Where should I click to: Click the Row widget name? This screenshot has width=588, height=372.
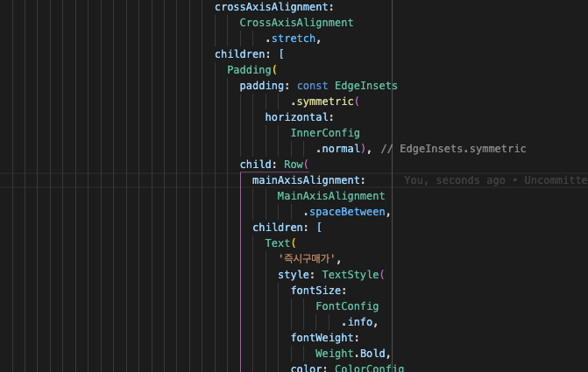[294, 164]
